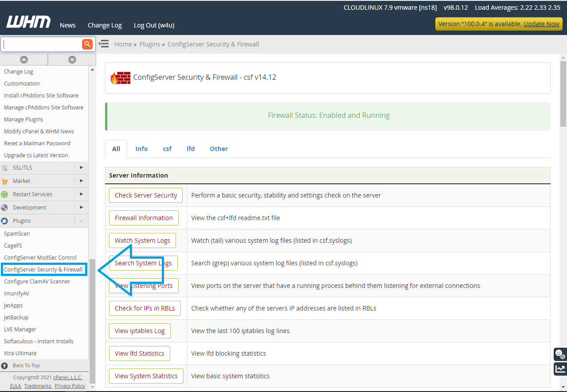Open LVE Manager plugin

[20, 330]
